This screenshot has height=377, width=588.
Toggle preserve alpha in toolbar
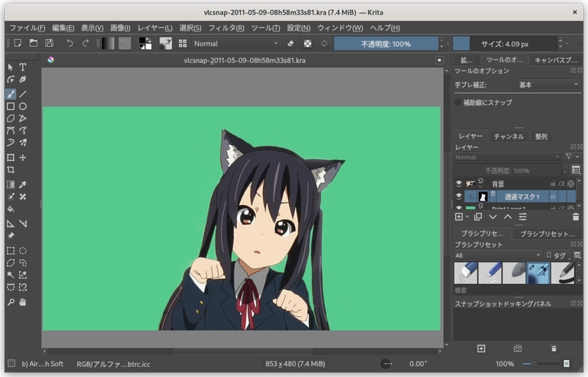(308, 43)
